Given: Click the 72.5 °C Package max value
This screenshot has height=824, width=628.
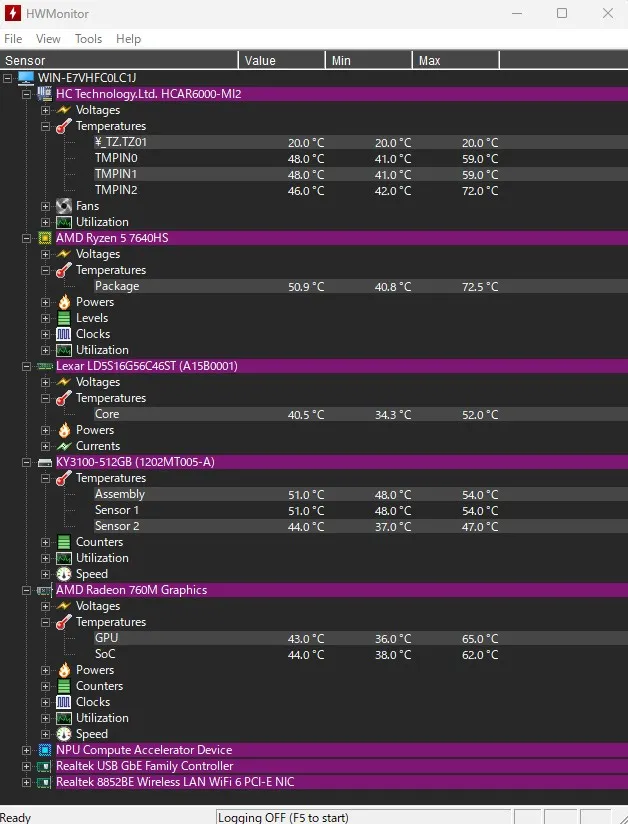Looking at the screenshot, I should click(480, 287).
